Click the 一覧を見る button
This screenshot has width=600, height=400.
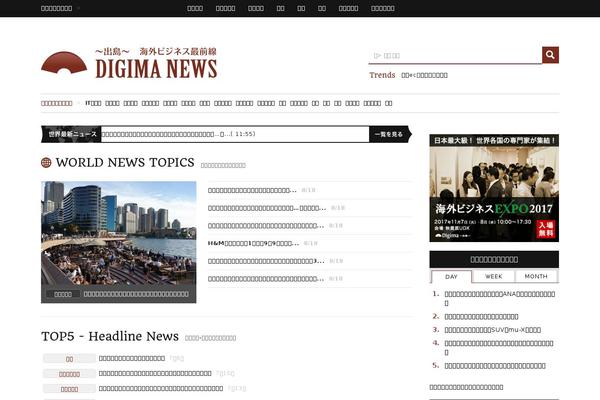click(389, 134)
